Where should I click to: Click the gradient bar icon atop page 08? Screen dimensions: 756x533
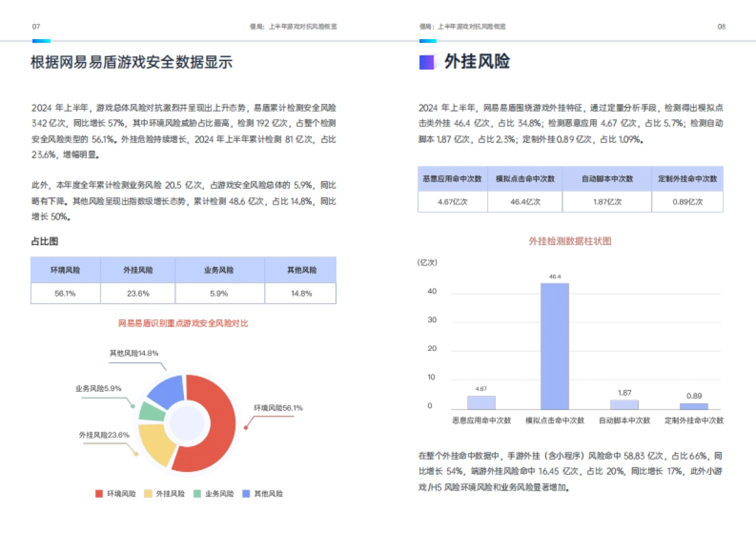click(428, 41)
